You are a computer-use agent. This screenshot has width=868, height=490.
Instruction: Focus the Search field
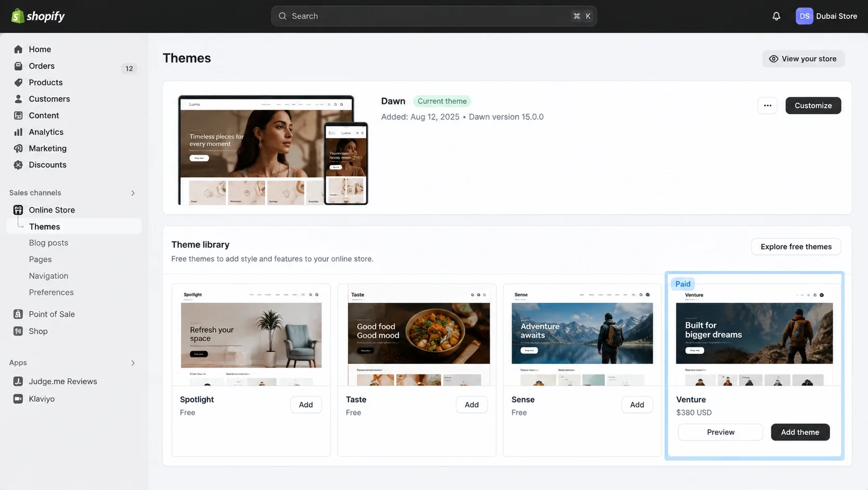tap(433, 16)
